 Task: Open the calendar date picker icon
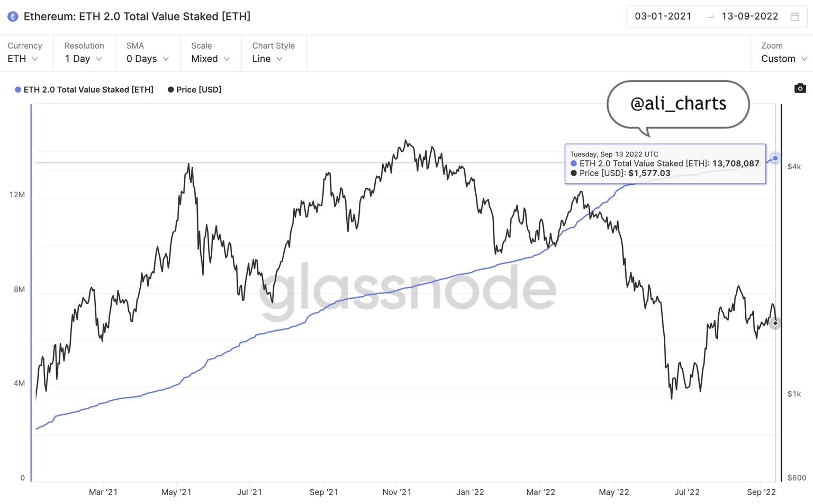click(x=794, y=16)
